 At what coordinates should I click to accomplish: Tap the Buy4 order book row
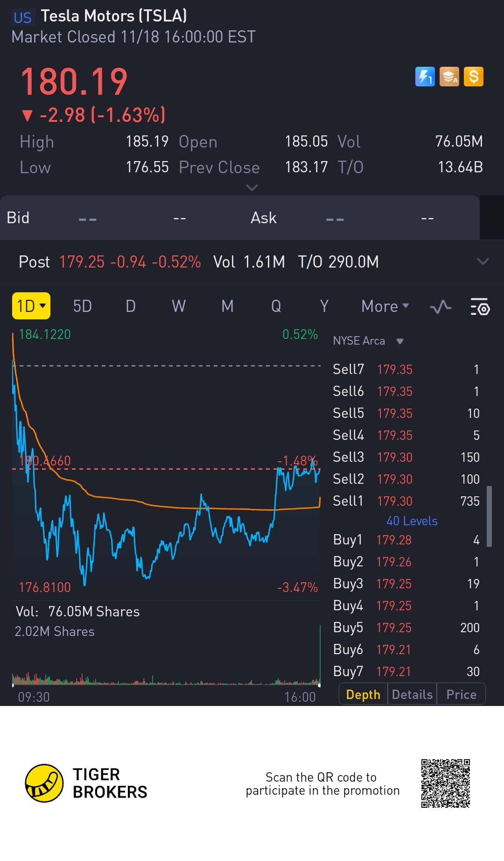406,606
